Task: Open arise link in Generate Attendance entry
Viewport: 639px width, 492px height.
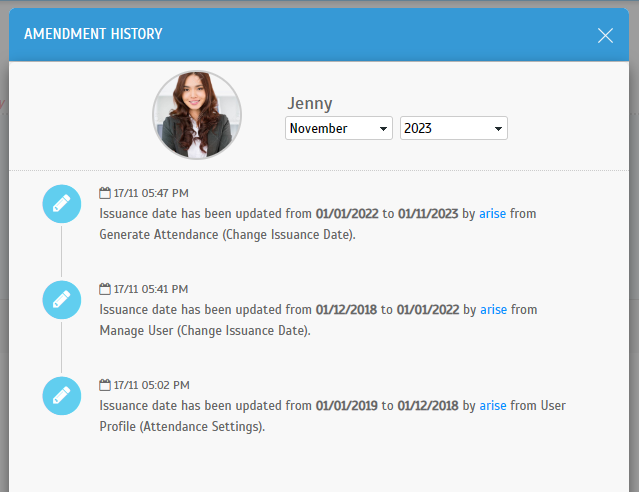Action: coord(492,214)
